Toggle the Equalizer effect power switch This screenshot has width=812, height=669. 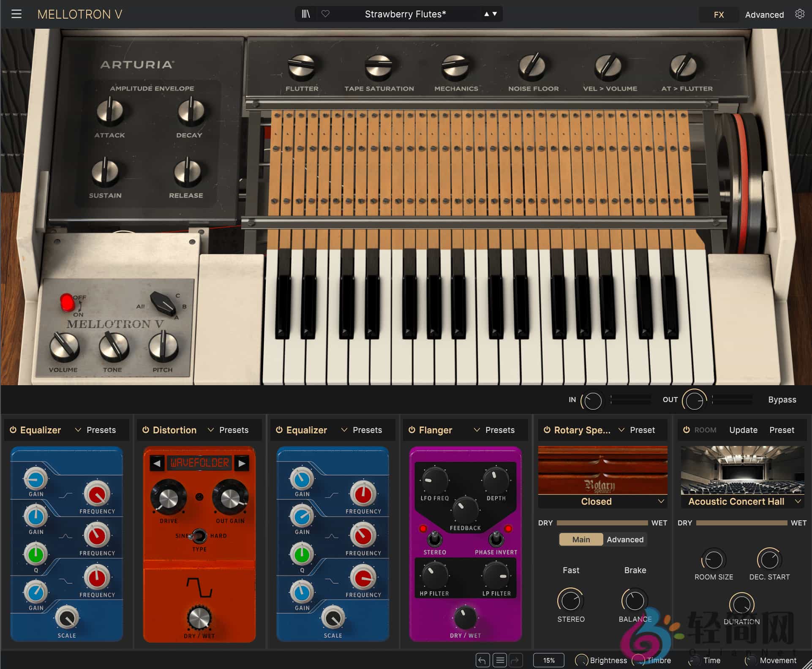pos(13,430)
